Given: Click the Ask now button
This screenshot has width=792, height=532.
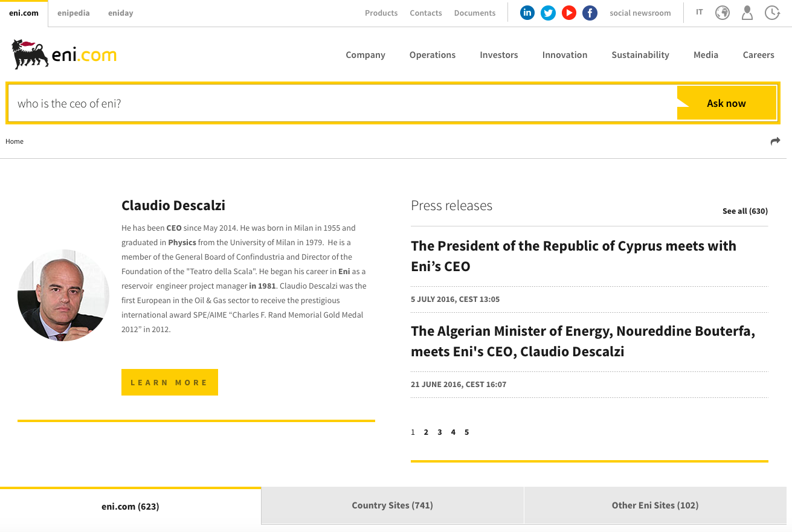Looking at the screenshot, I should [726, 103].
